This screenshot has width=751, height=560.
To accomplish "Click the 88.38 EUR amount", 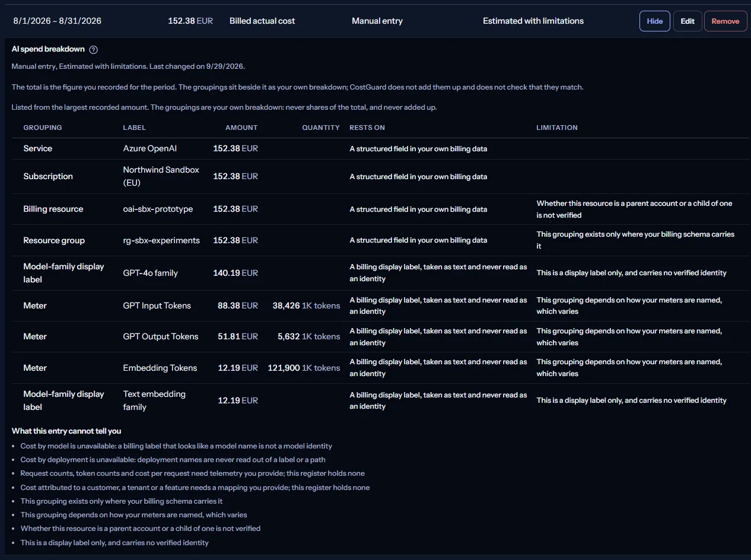I will click(x=238, y=306).
